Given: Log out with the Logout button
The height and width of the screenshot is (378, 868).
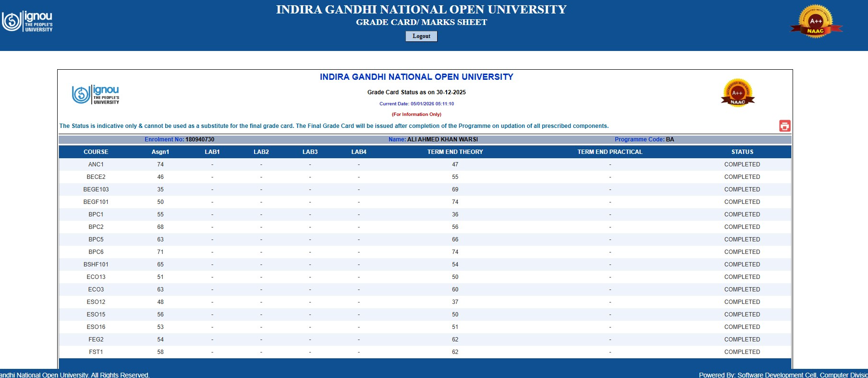Looking at the screenshot, I should [421, 36].
